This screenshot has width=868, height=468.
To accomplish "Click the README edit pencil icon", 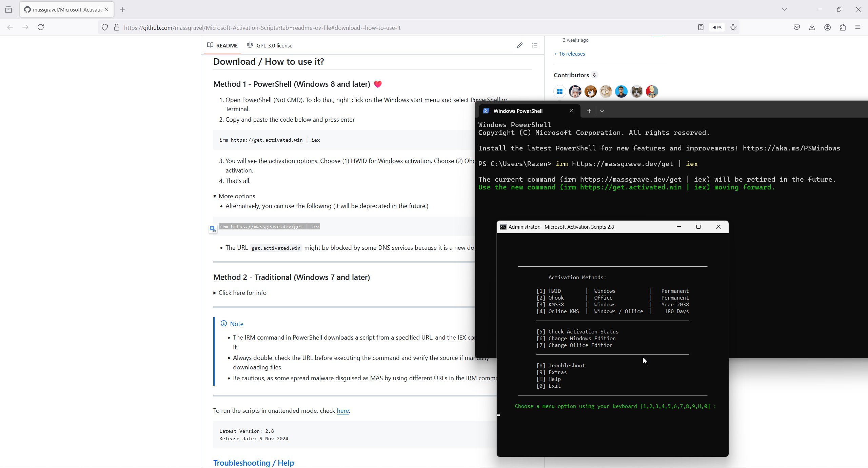I will (519, 45).
